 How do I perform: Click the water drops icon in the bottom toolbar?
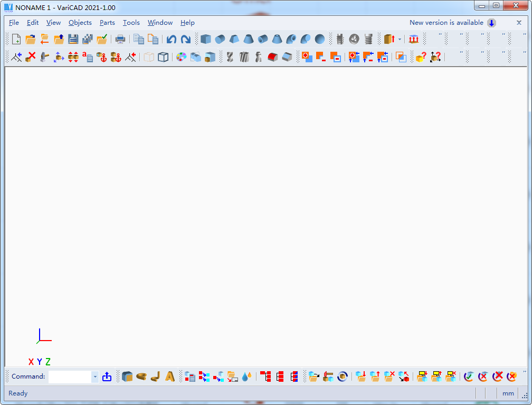coord(246,376)
